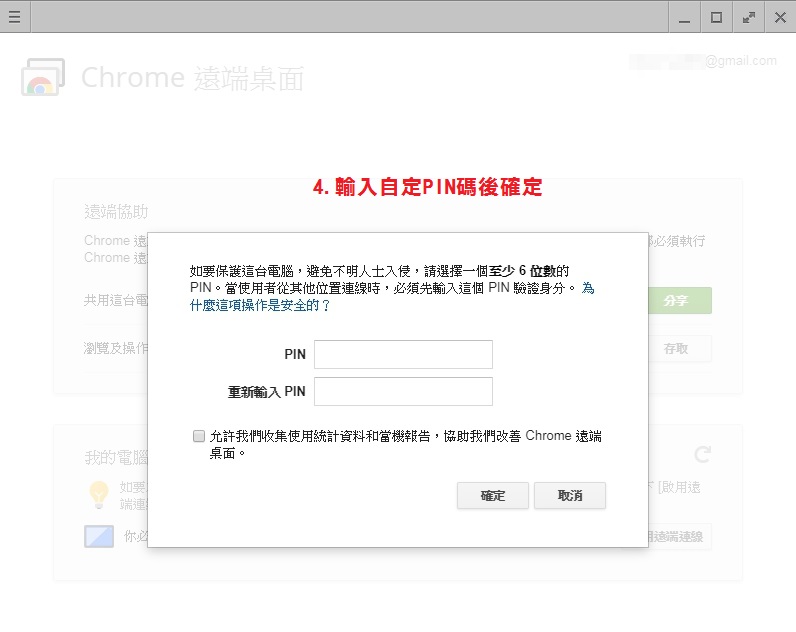Click the PIN input field
Image resolution: width=796 pixels, height=632 pixels.
403,354
